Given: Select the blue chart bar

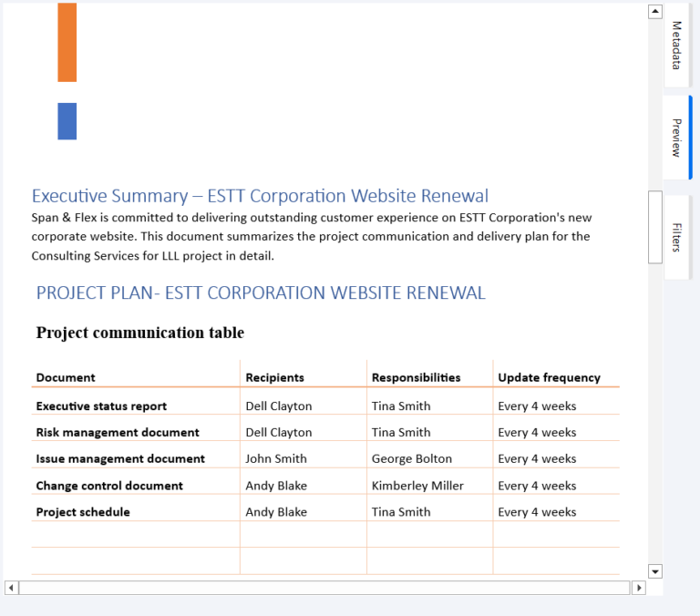Looking at the screenshot, I should pos(67,121).
